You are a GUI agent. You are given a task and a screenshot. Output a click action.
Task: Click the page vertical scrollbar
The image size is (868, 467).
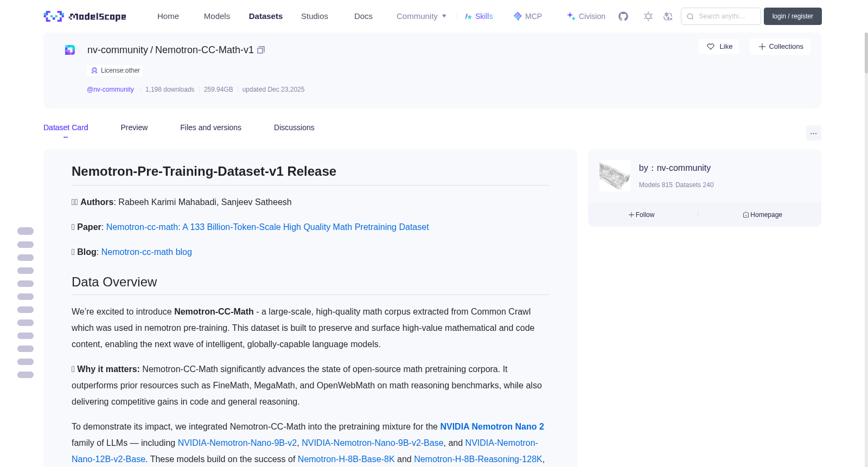[866, 53]
